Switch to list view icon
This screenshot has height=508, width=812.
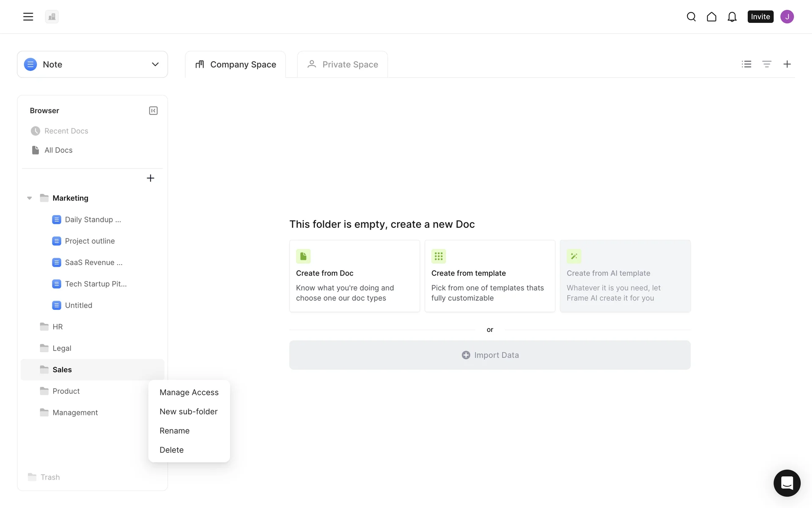(x=746, y=64)
